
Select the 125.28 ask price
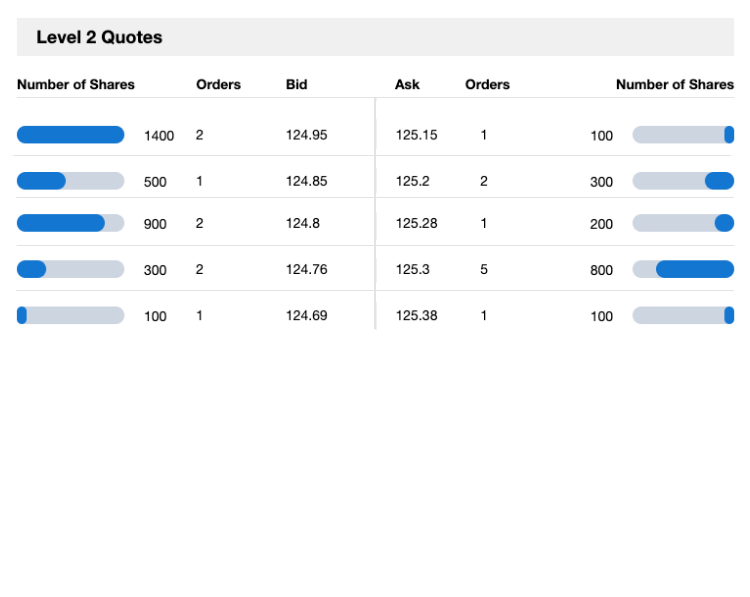coord(416,224)
